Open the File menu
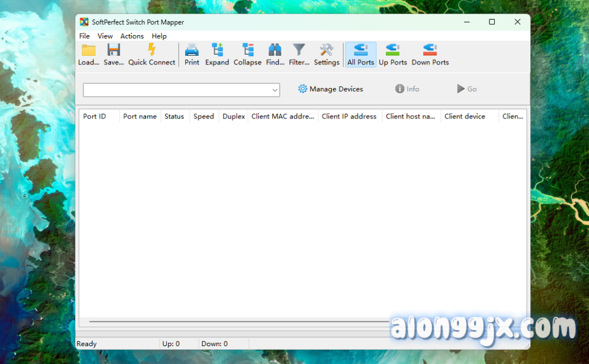The width and height of the screenshot is (589, 364). [x=85, y=36]
